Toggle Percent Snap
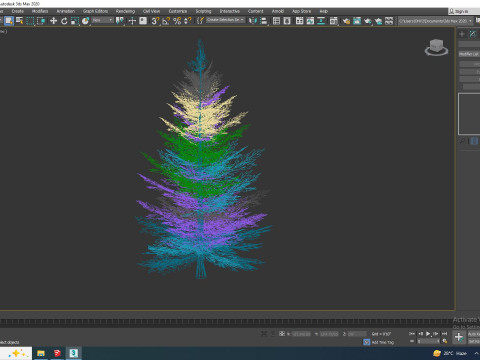 (177, 21)
